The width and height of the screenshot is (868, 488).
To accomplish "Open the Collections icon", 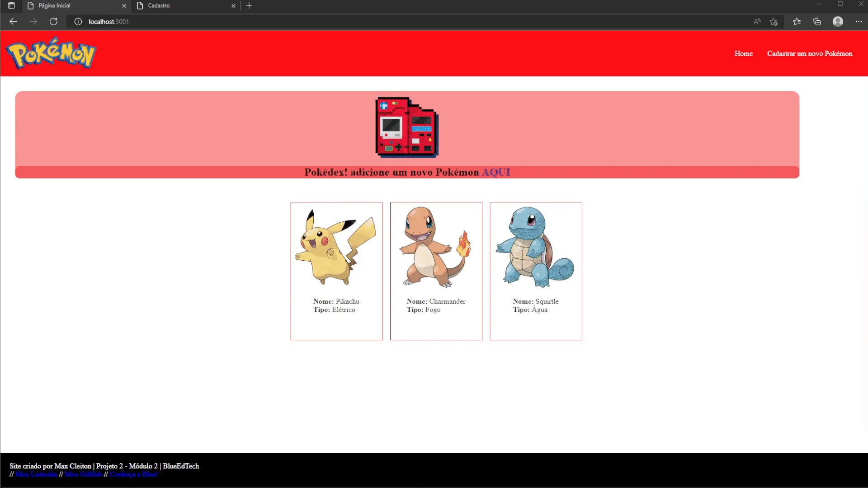I will tap(817, 22).
